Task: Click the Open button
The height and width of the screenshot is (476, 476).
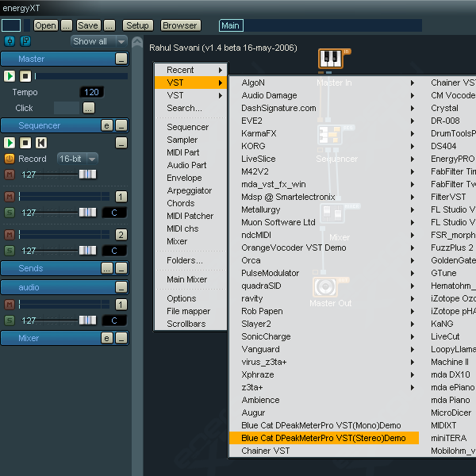Action: [45, 25]
